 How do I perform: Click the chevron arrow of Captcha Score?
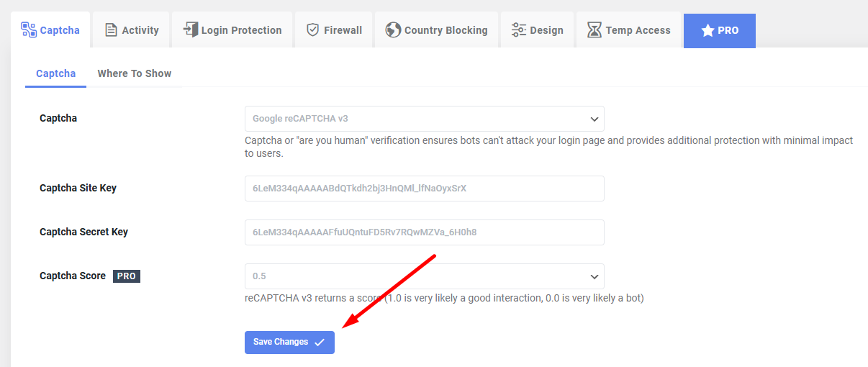pyautogui.click(x=595, y=276)
